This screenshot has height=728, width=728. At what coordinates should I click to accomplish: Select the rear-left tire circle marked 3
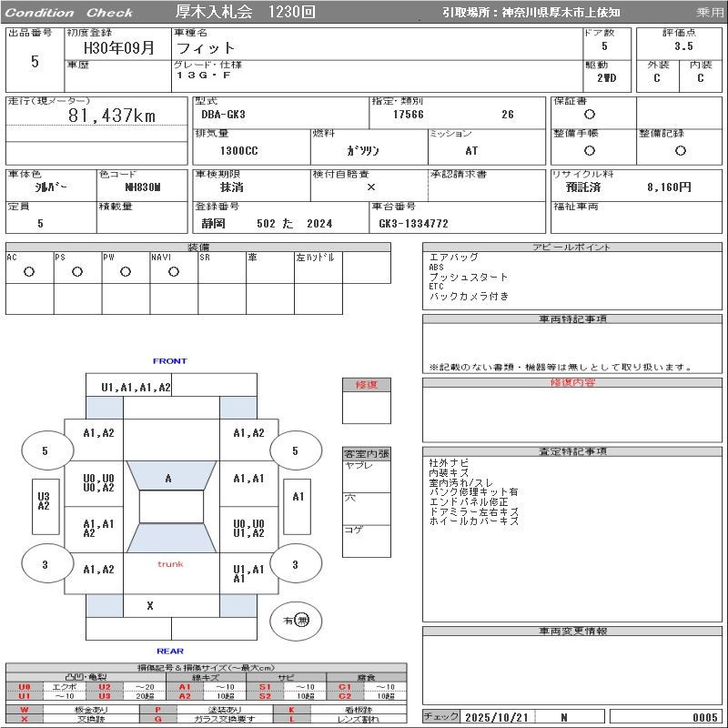click(x=45, y=564)
